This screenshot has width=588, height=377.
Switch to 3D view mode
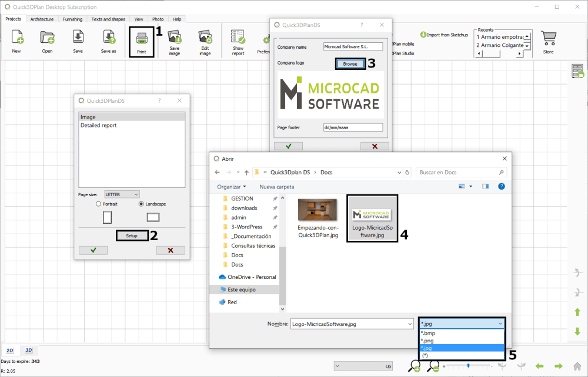(x=28, y=350)
